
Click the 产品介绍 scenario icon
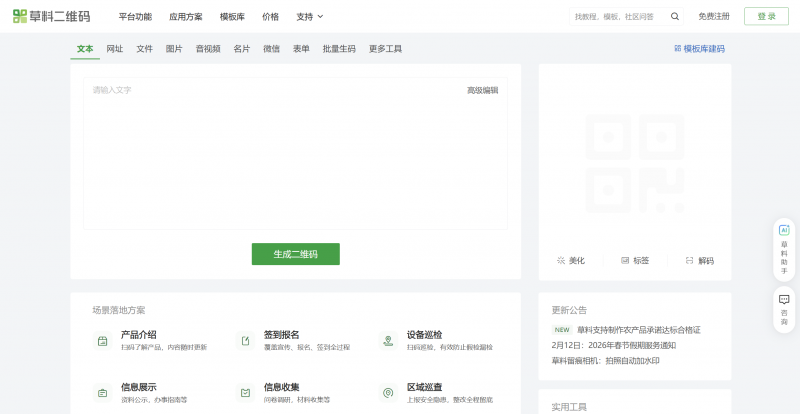tap(102, 341)
